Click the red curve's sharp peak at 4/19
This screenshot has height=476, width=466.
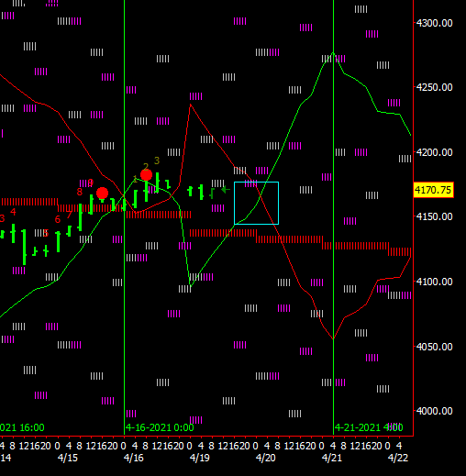(191, 105)
